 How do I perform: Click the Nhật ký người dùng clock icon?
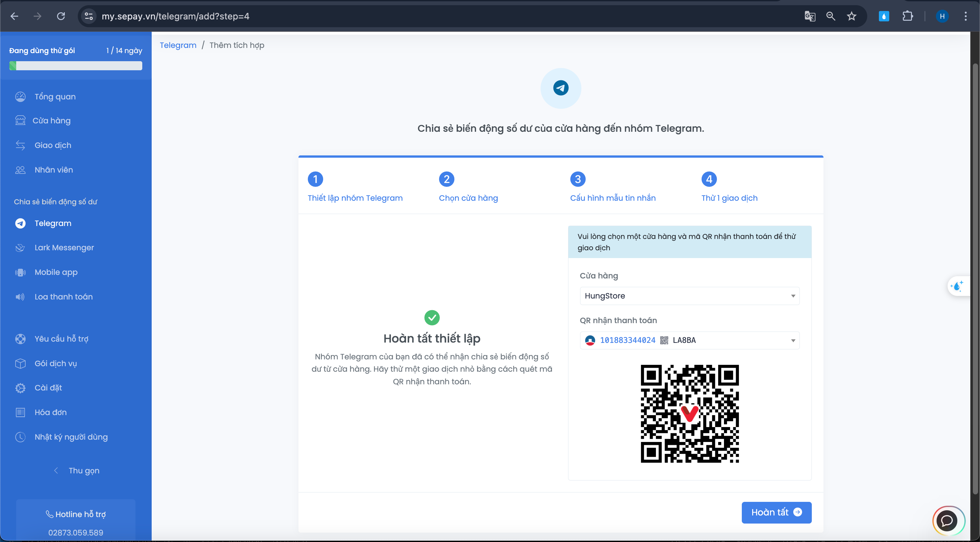coord(20,437)
